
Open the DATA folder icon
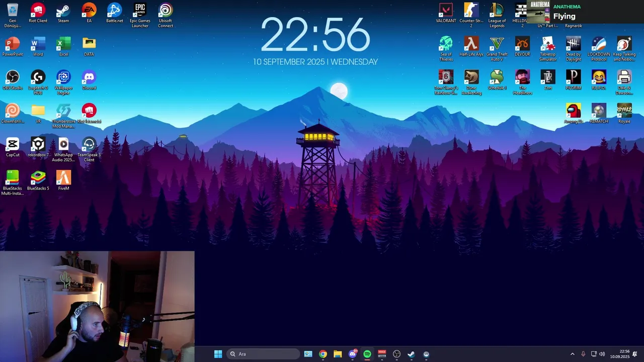tap(89, 47)
